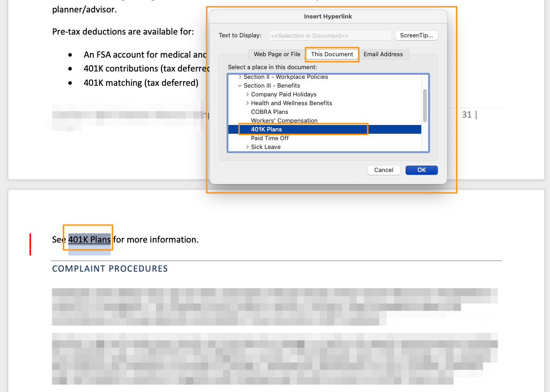Select COBRA Plans in the list
The height and width of the screenshot is (392, 550).
(269, 112)
